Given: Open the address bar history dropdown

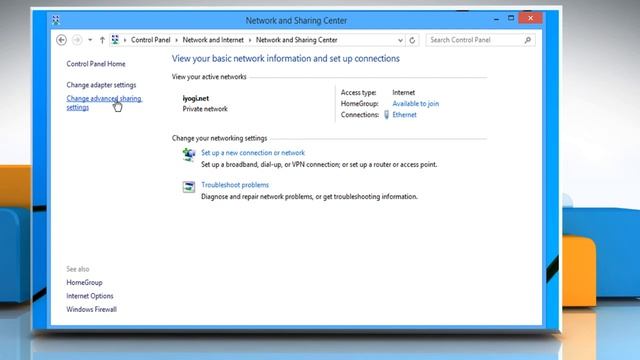Looking at the screenshot, I should 400,40.
